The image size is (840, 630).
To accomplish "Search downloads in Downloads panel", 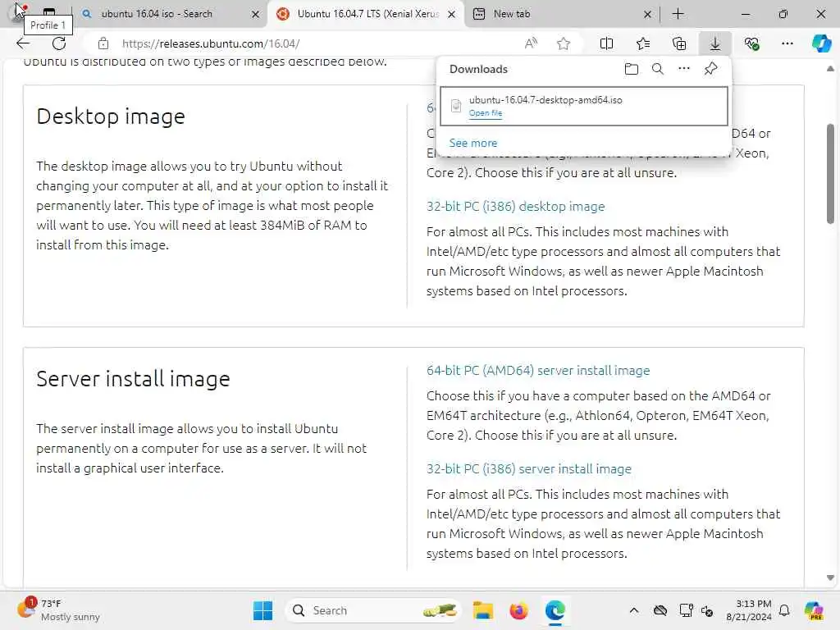I will coord(658,69).
